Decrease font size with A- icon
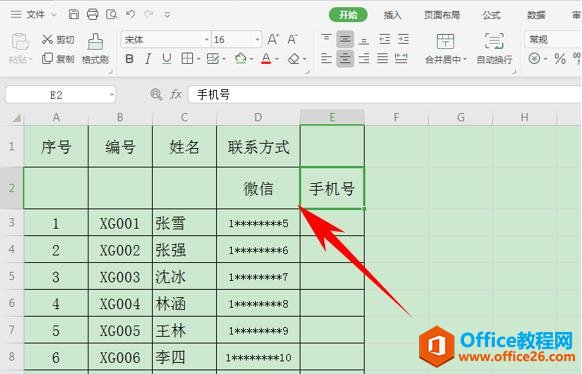Screen dimensions: 582x374 (292, 39)
